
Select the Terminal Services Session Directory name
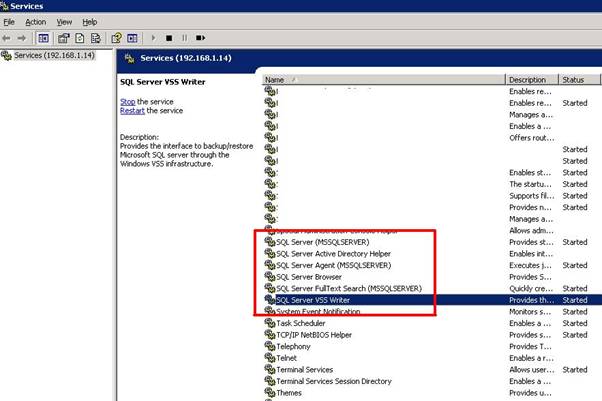click(x=334, y=381)
